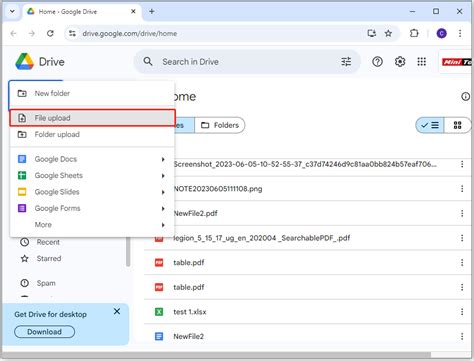Open More actions for first table.pdf
This screenshot has height=361, width=474.
(x=462, y=263)
